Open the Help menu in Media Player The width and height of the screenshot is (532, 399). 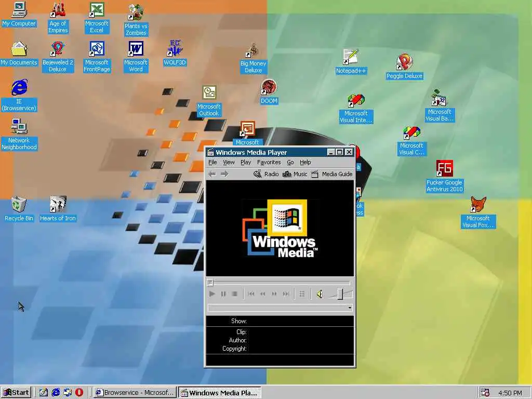305,162
